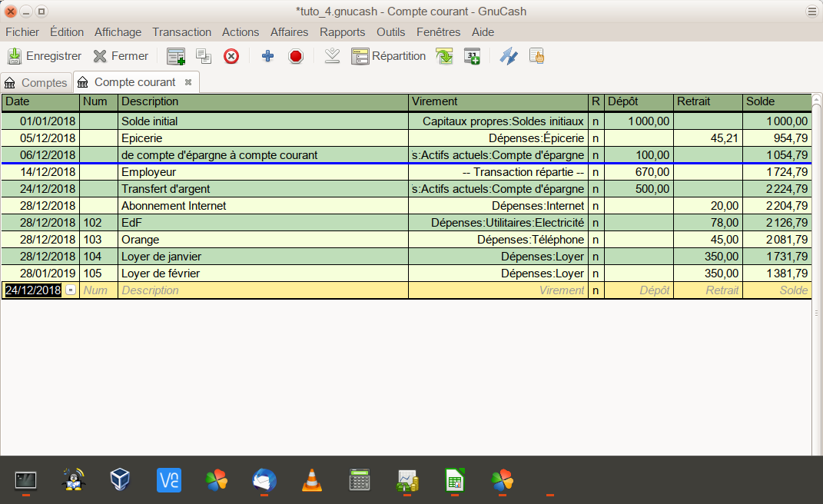
Task: Click the blue plus record icon
Action: tap(267, 56)
